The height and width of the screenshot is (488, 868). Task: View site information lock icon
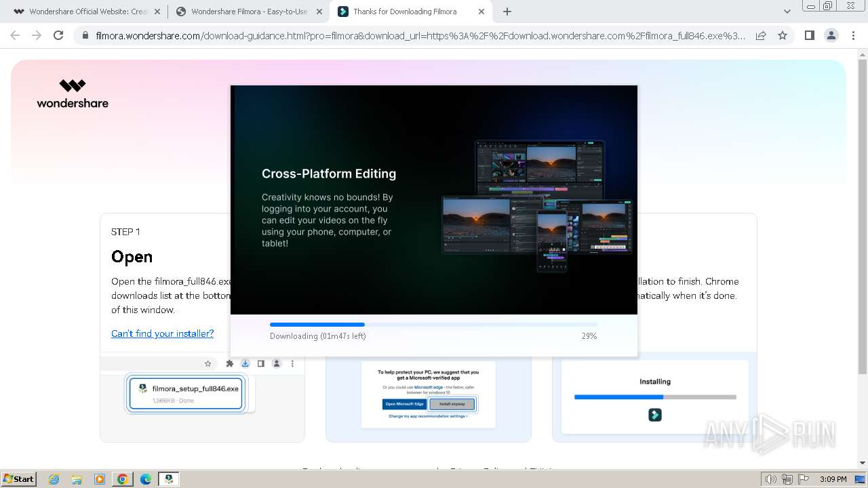(85, 35)
